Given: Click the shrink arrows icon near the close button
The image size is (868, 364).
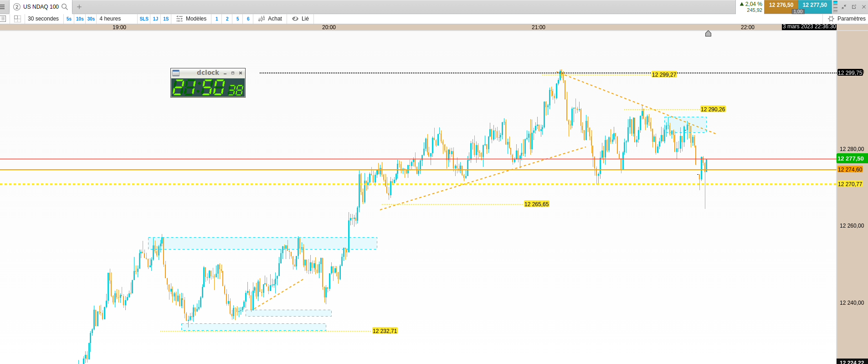Looking at the screenshot, I should (844, 7).
